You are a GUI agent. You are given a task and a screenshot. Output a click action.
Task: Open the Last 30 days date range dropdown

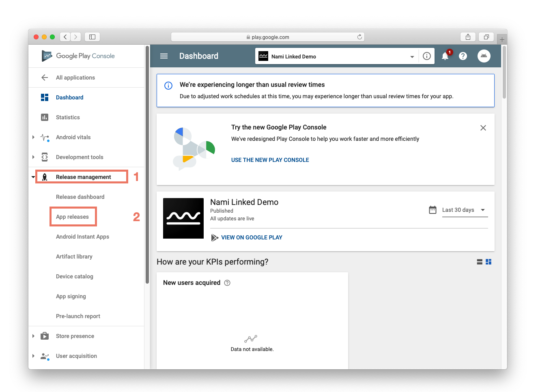click(x=465, y=210)
